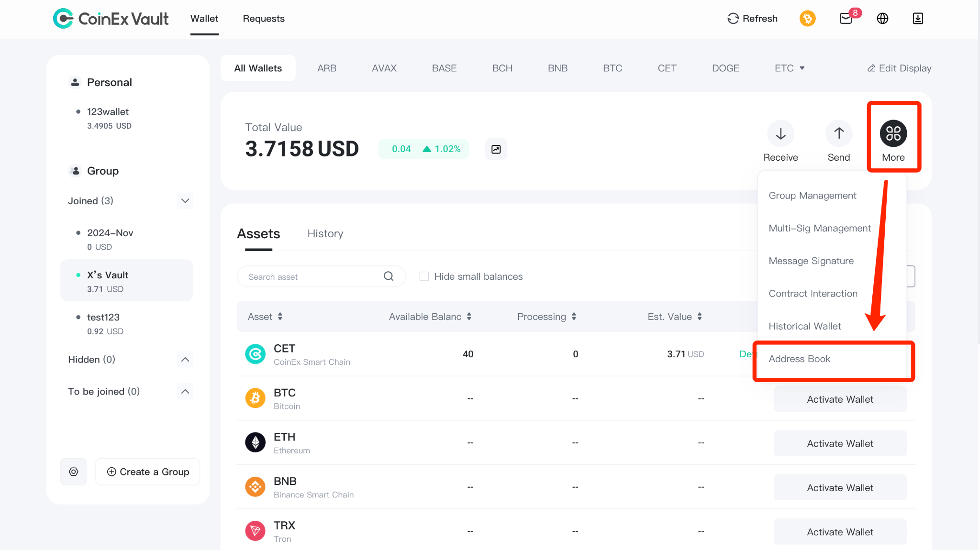Select the BCH chain tab

[x=502, y=68]
